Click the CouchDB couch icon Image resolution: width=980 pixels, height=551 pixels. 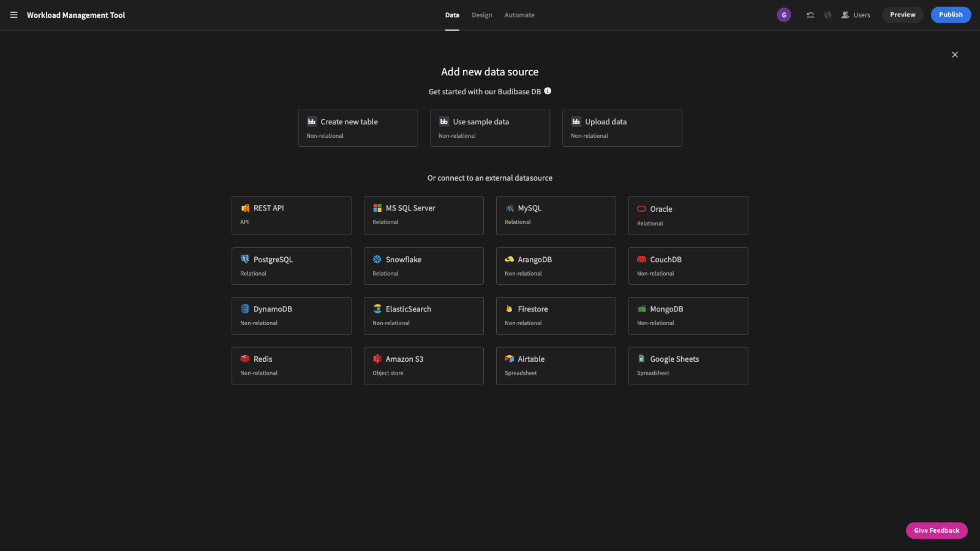[x=641, y=259]
